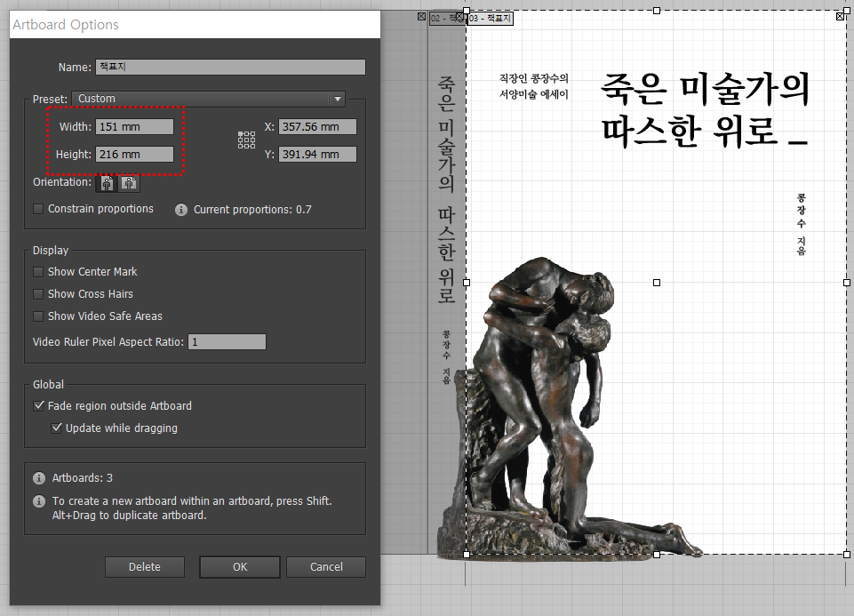Enable Show Video Safe Areas checkbox
854x616 pixels.
click(38, 316)
